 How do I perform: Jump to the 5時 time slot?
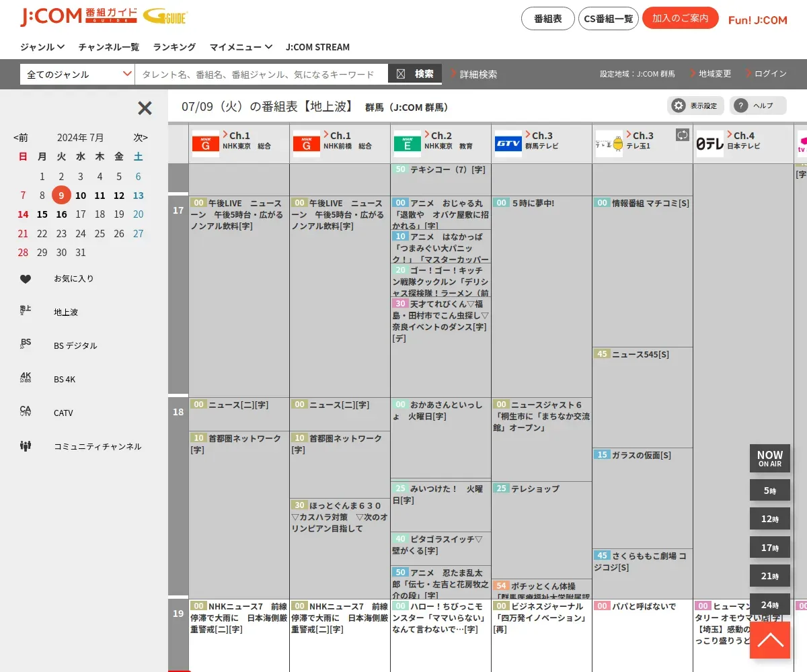(770, 491)
